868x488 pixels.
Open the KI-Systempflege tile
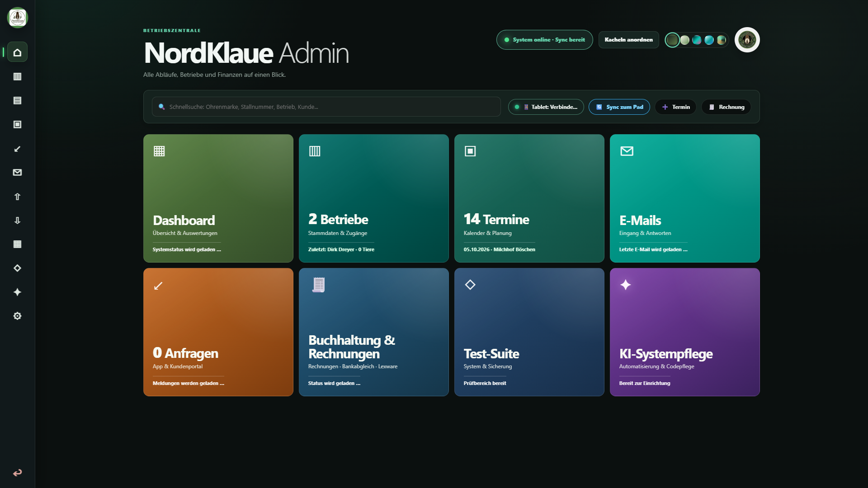click(x=685, y=332)
